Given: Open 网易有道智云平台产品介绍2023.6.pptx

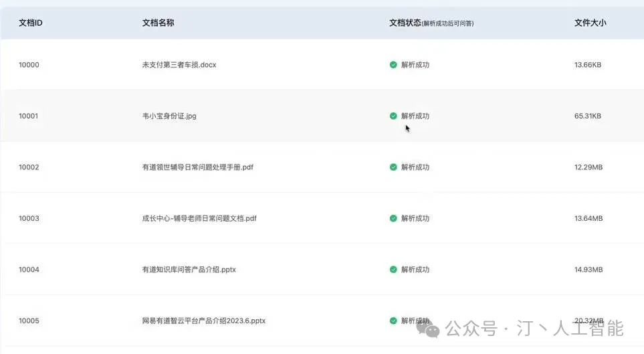Looking at the screenshot, I should [204, 321].
